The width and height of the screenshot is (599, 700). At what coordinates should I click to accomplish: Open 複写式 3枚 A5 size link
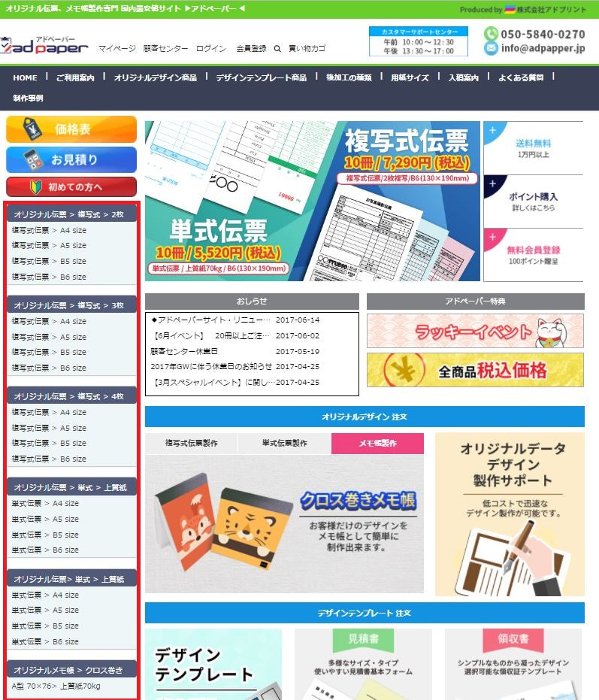[49, 337]
